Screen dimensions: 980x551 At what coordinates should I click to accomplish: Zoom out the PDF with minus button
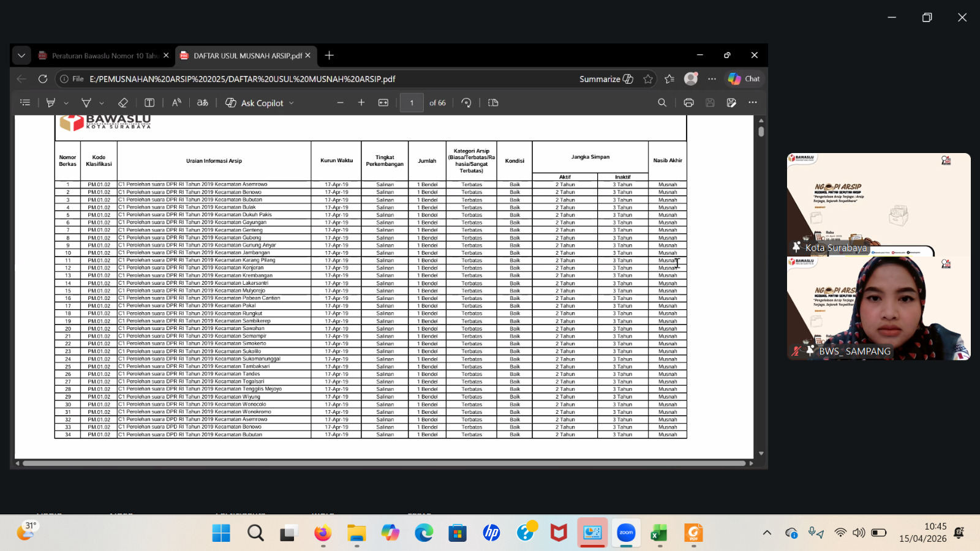(x=341, y=103)
